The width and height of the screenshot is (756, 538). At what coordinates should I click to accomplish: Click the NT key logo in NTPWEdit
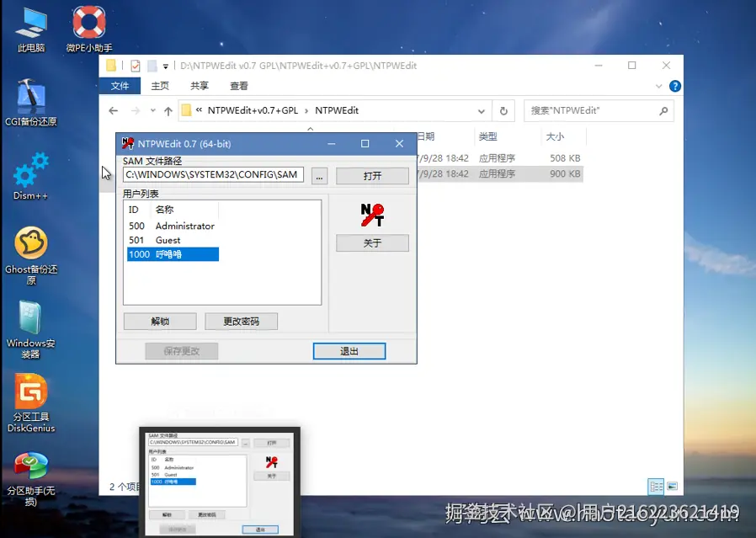click(371, 215)
